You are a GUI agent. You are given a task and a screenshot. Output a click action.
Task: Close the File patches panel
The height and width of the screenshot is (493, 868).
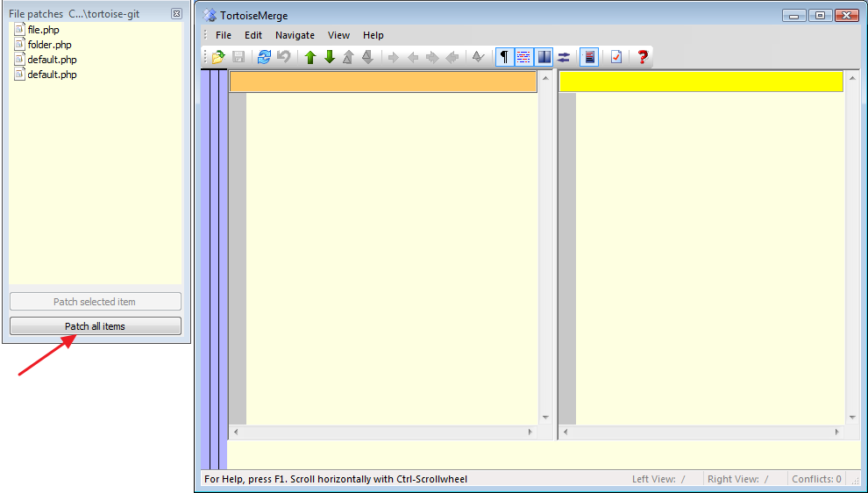(176, 13)
